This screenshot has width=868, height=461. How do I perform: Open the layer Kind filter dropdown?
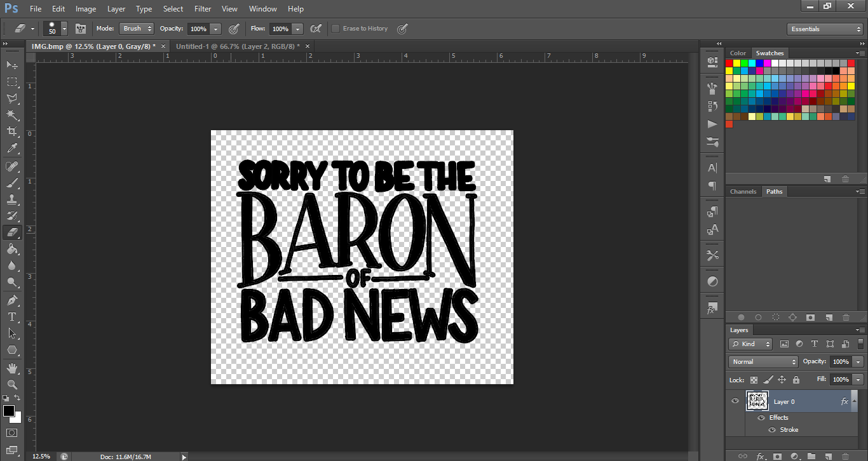coord(750,344)
